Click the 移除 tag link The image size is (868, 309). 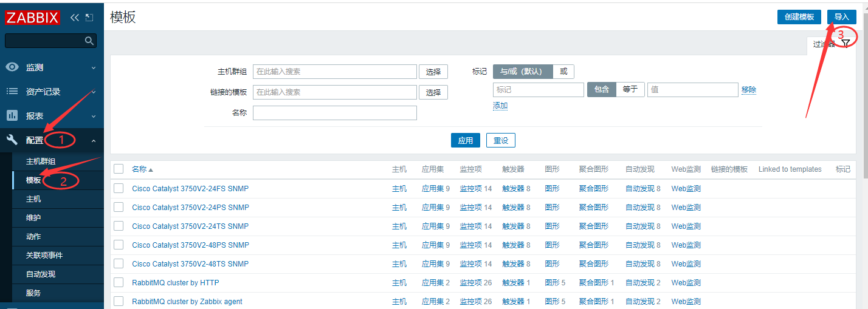(749, 90)
